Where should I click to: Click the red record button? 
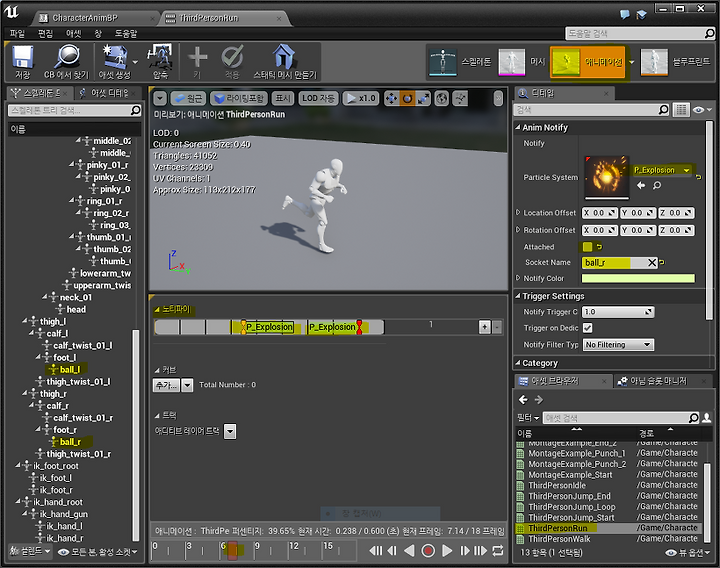pos(428,550)
